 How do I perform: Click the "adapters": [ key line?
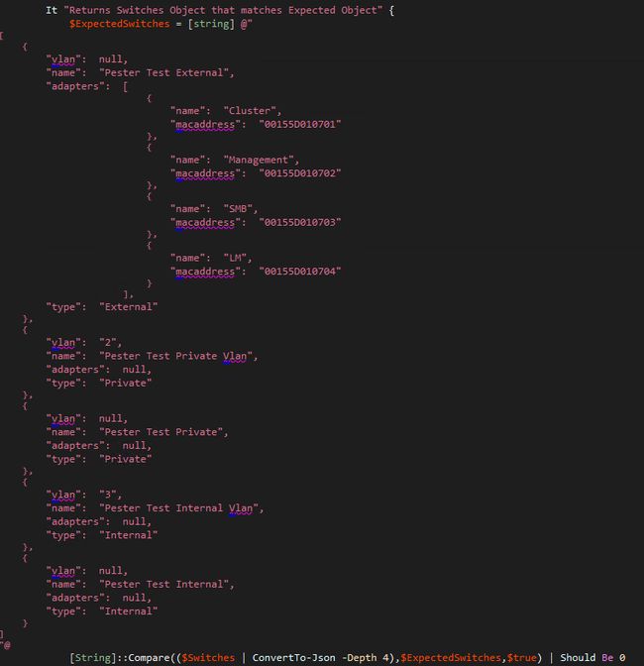point(87,86)
